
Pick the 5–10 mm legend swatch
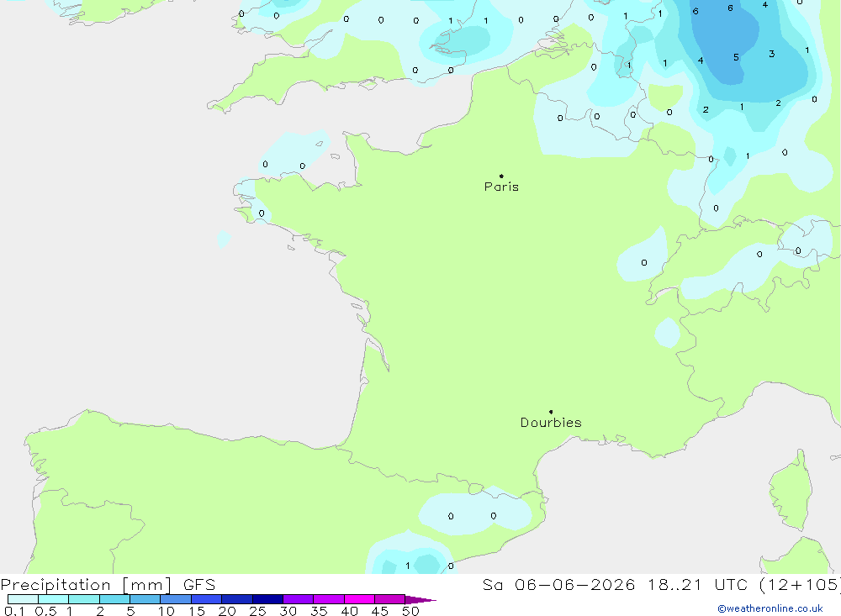(x=145, y=599)
